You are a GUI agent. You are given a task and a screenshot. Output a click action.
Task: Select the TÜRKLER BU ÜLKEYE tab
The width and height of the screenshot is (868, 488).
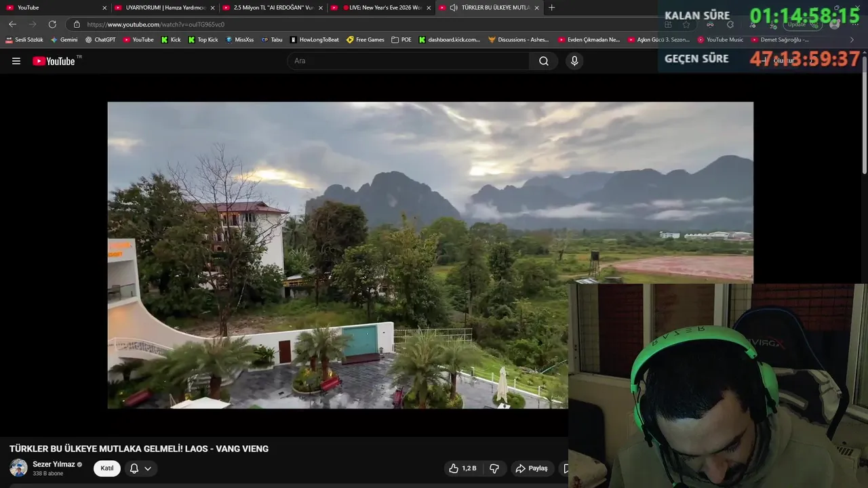(488, 7)
